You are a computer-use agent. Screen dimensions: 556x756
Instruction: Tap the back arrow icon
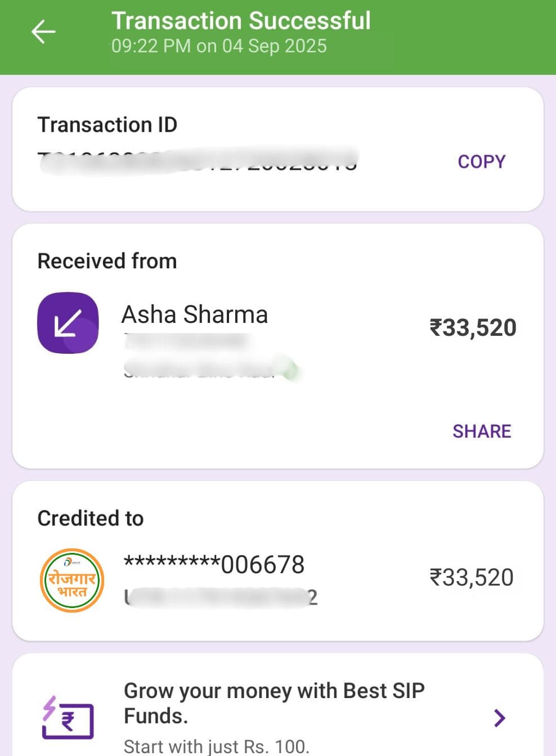[x=43, y=31]
